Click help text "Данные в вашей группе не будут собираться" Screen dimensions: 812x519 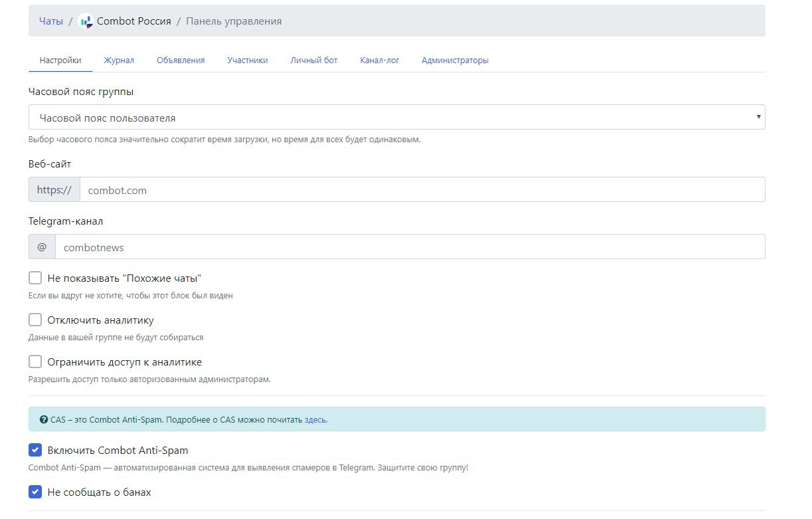coord(116,338)
